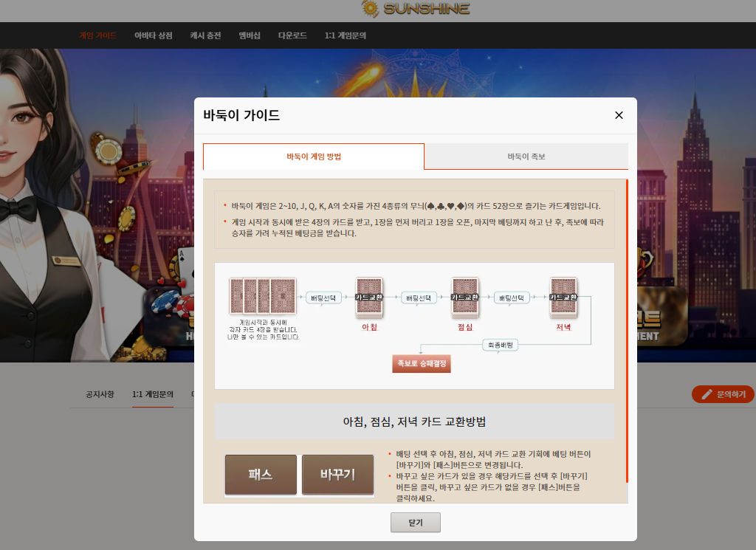Open 1:1 게임문의 in the top navigation

(346, 35)
